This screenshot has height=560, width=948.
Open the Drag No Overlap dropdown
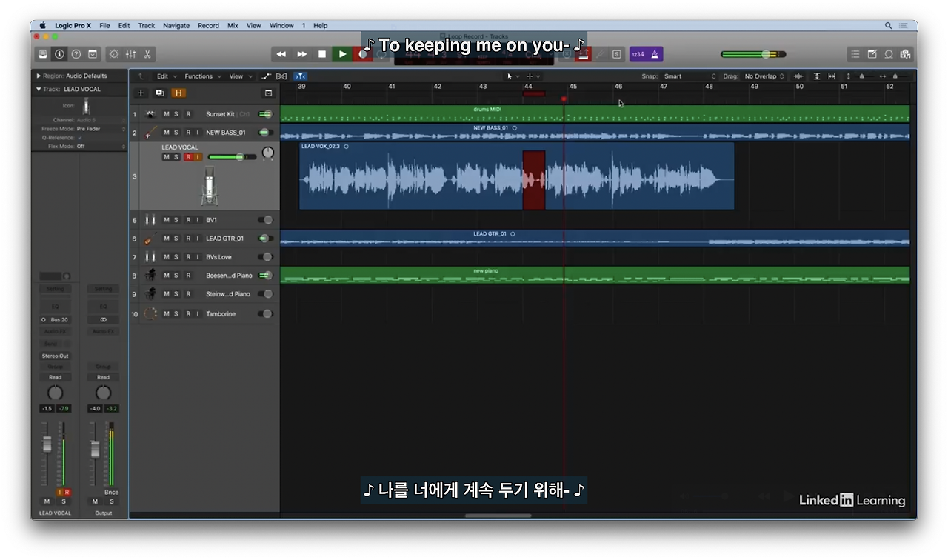tap(764, 76)
